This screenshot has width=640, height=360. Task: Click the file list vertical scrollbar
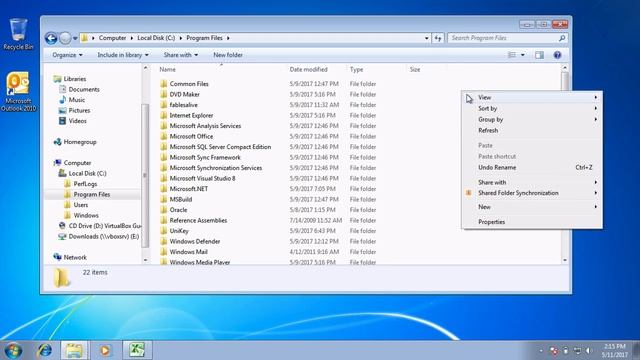coord(565,163)
